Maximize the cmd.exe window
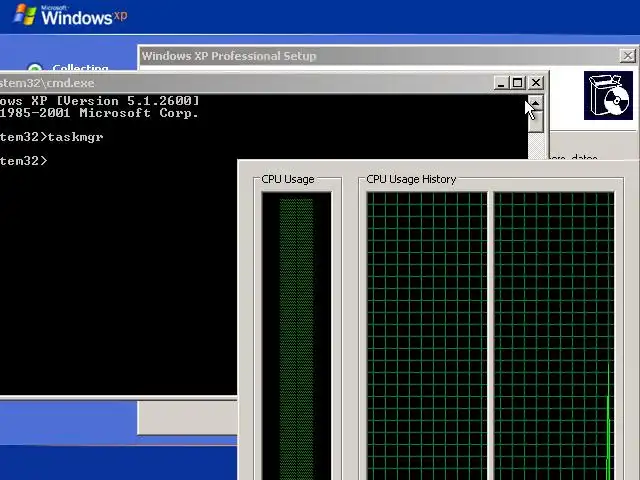Screen dimensions: 640x480 (x=517, y=83)
